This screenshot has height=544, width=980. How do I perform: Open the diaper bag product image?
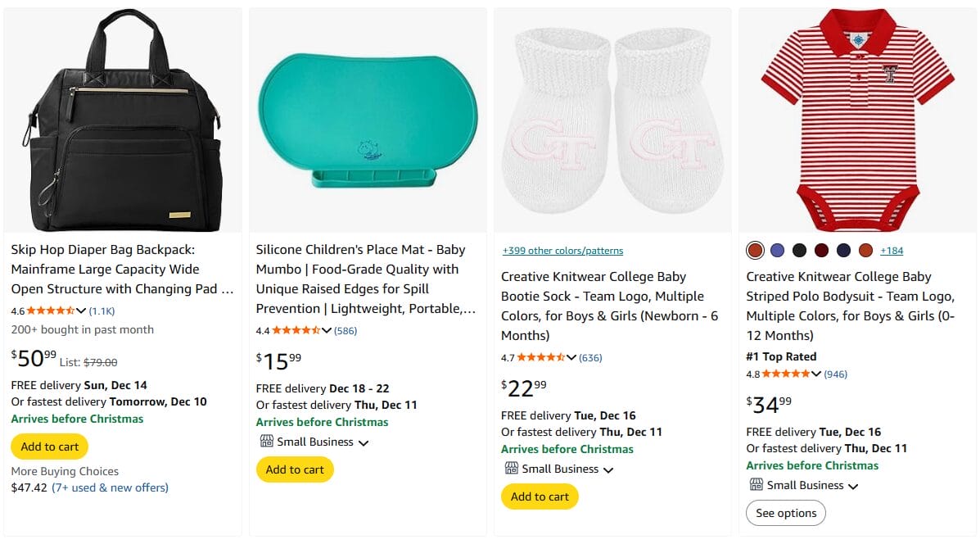(122, 119)
